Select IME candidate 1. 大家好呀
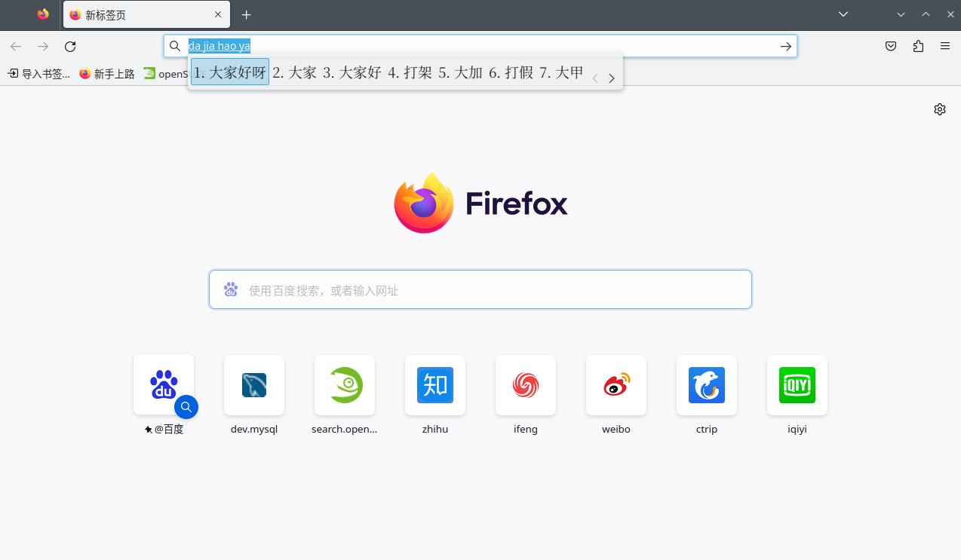Viewport: 961px width, 560px height. 230,72
